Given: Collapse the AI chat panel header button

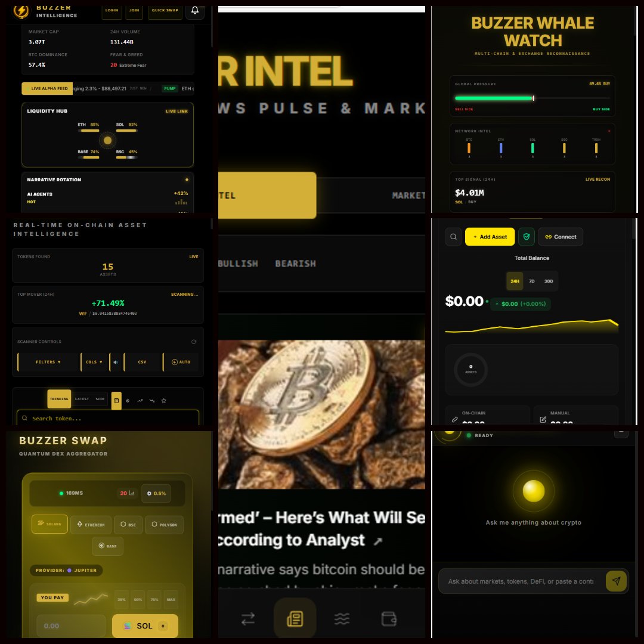Looking at the screenshot, I should (621, 434).
